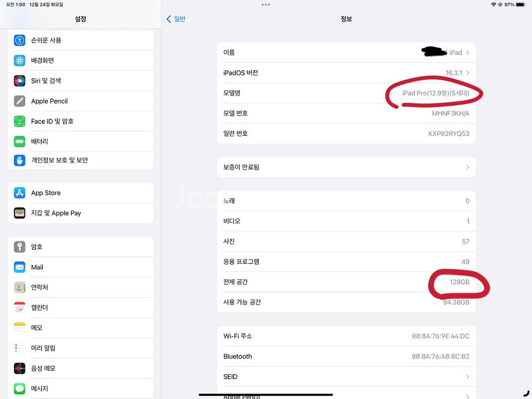Screen dimensions: 532x399
Task: Select the Apple Pencil icon
Action: [19, 101]
